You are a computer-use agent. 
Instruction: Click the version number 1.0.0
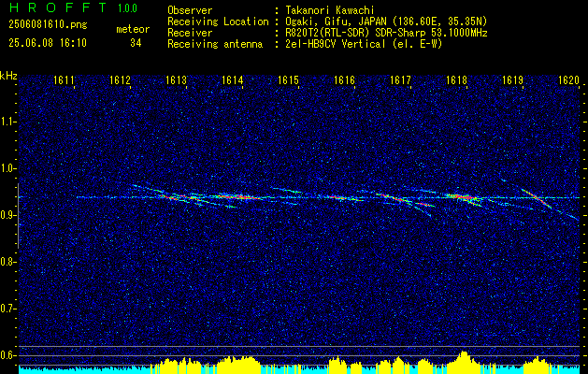coord(127,7)
